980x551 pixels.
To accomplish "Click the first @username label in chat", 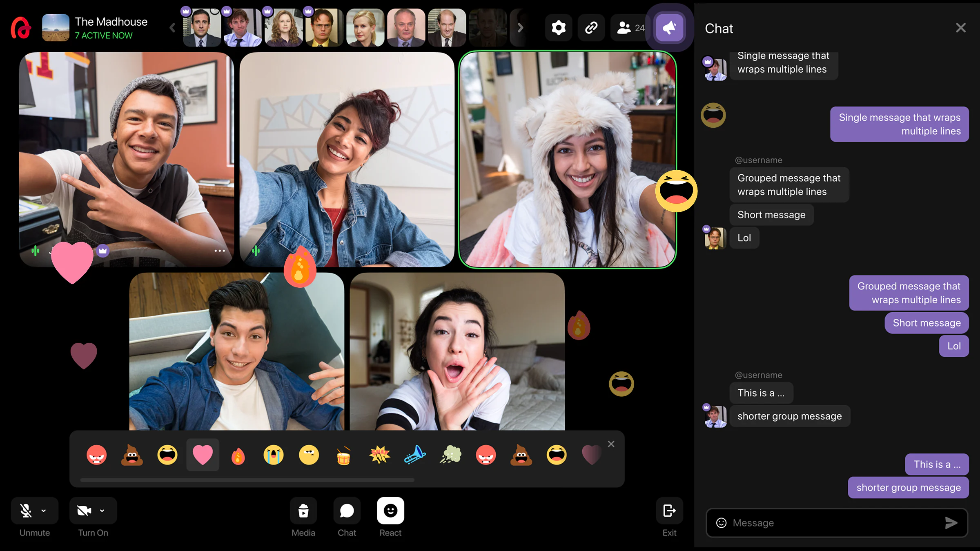I will 759,160.
